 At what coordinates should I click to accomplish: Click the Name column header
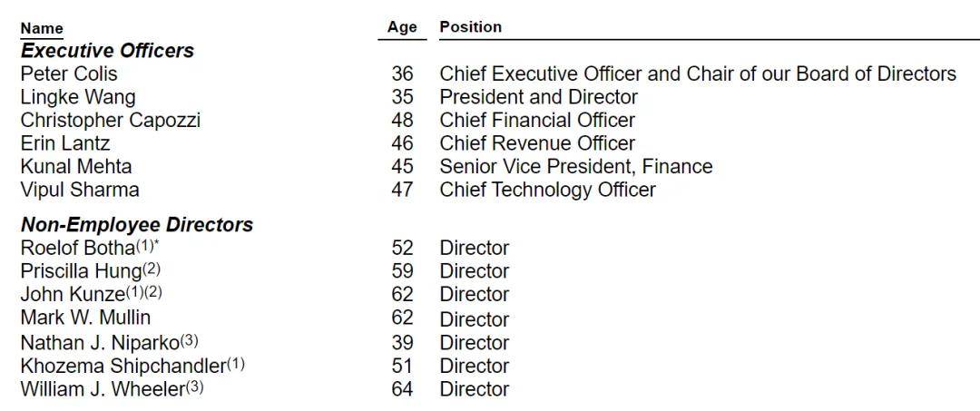click(x=42, y=29)
